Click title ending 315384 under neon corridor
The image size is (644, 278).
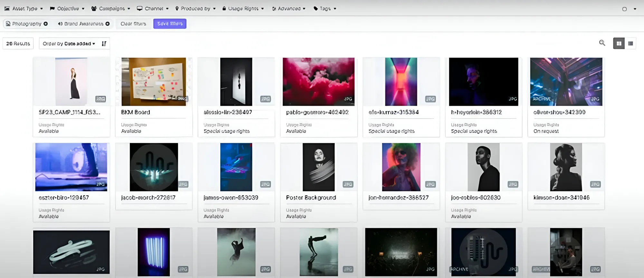pyautogui.click(x=393, y=112)
